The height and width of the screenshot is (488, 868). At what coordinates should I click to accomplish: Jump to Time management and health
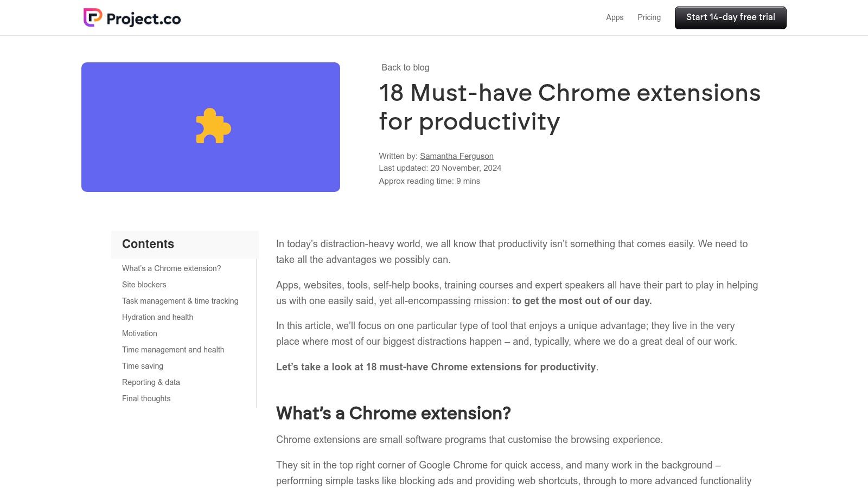click(x=173, y=350)
